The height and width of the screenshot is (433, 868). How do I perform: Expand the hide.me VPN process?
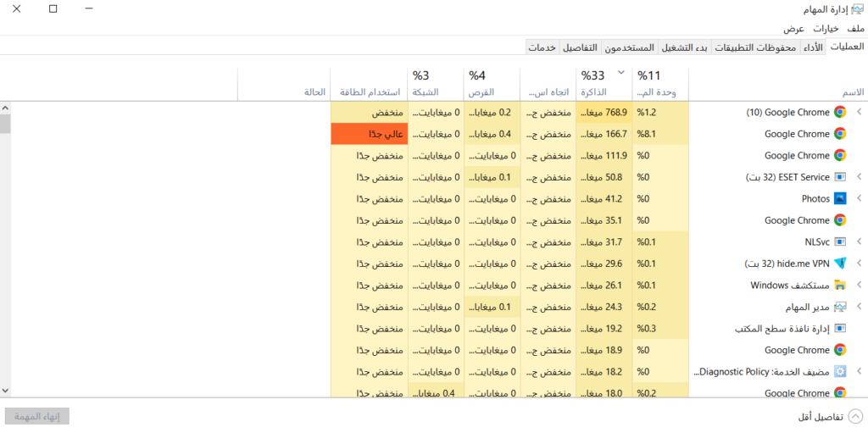tap(860, 264)
